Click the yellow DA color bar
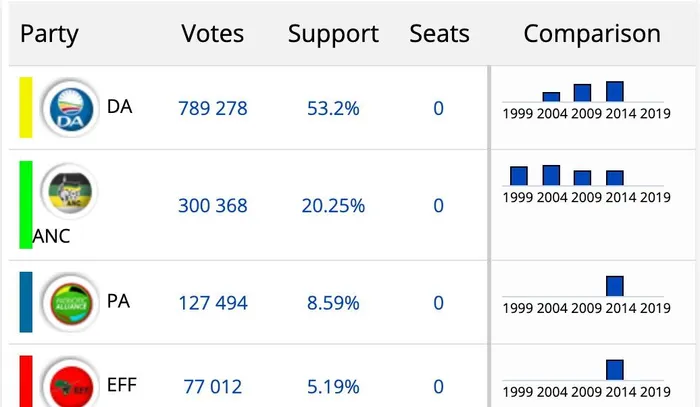The width and height of the screenshot is (700, 407). click(x=26, y=108)
